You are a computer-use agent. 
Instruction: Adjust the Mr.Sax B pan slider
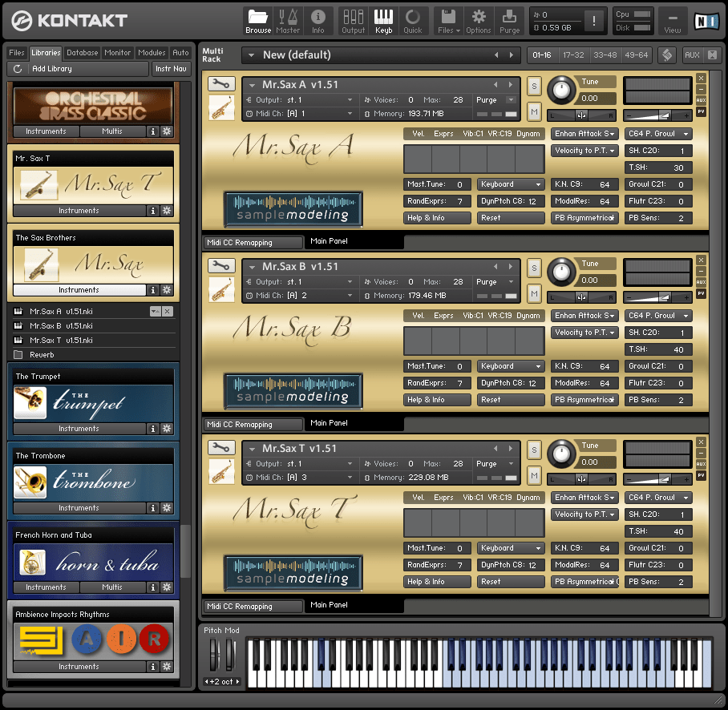[x=581, y=297]
